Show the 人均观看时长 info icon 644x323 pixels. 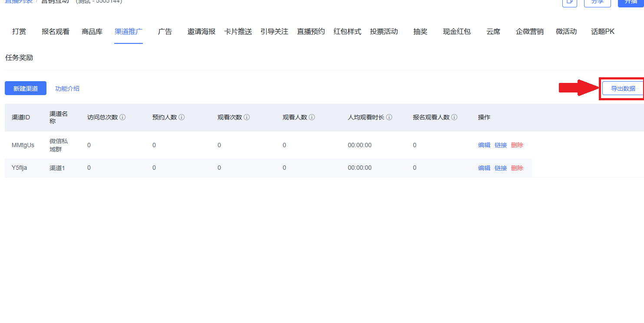pyautogui.click(x=389, y=117)
